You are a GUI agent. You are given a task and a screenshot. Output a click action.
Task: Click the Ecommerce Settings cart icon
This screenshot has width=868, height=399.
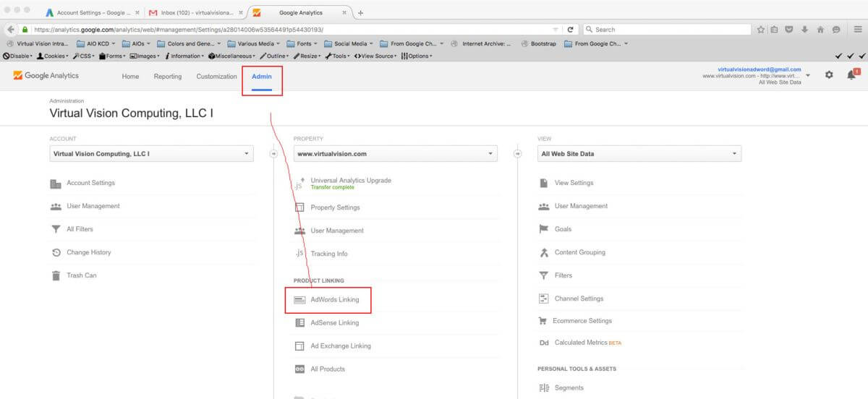pyautogui.click(x=542, y=321)
